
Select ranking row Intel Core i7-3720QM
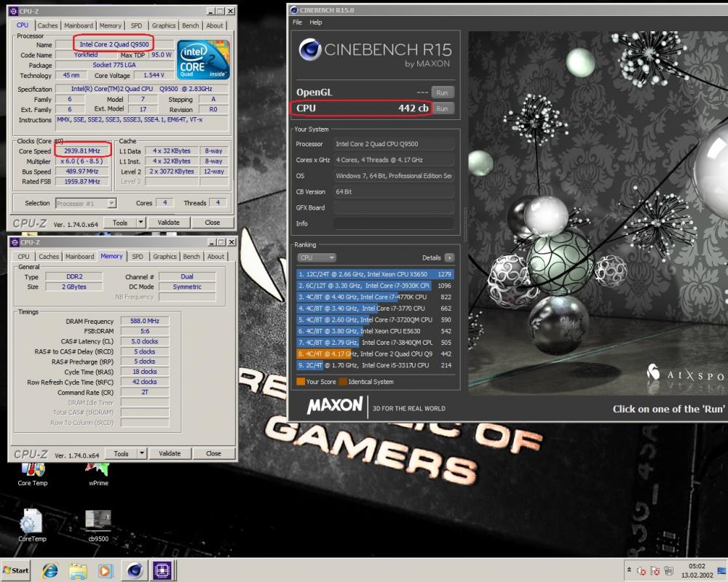(375, 320)
